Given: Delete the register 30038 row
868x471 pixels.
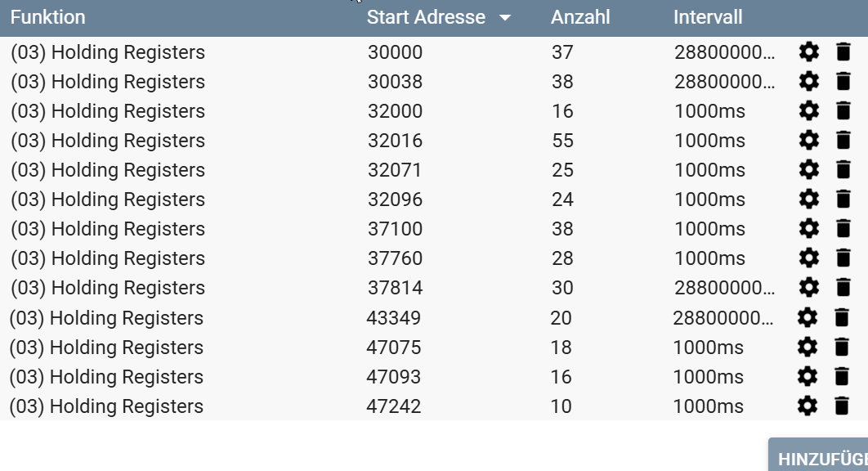Looking at the screenshot, I should [x=843, y=82].
